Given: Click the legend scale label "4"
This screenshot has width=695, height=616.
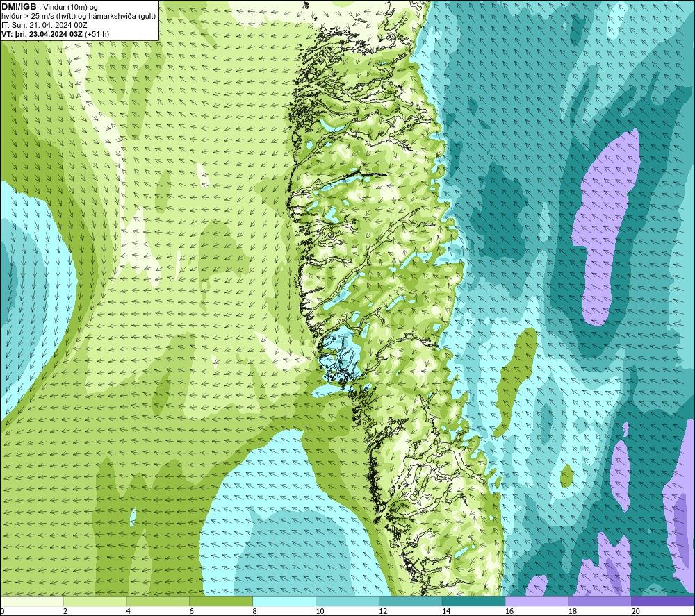Looking at the screenshot, I should [x=129, y=611].
